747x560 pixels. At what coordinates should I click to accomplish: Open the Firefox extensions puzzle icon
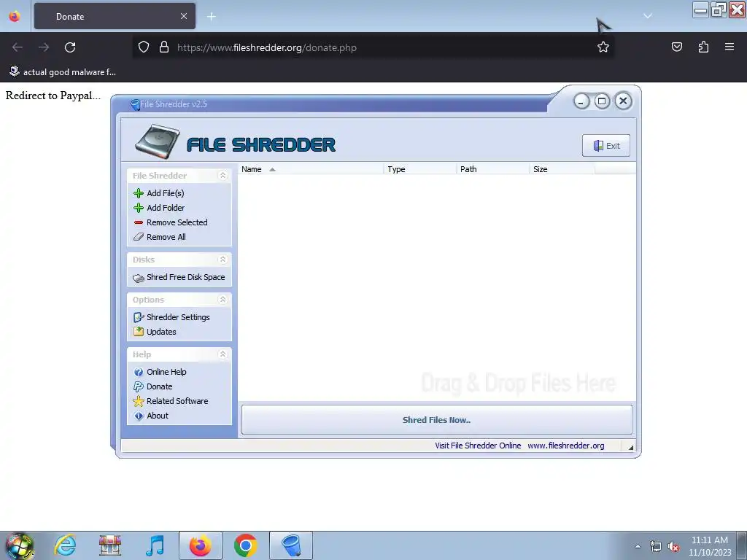(x=704, y=47)
